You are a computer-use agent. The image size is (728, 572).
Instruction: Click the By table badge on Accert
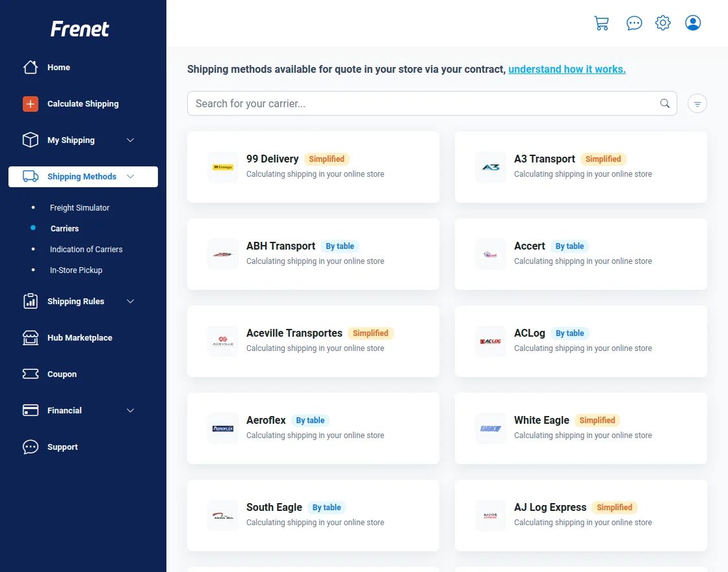tap(569, 246)
